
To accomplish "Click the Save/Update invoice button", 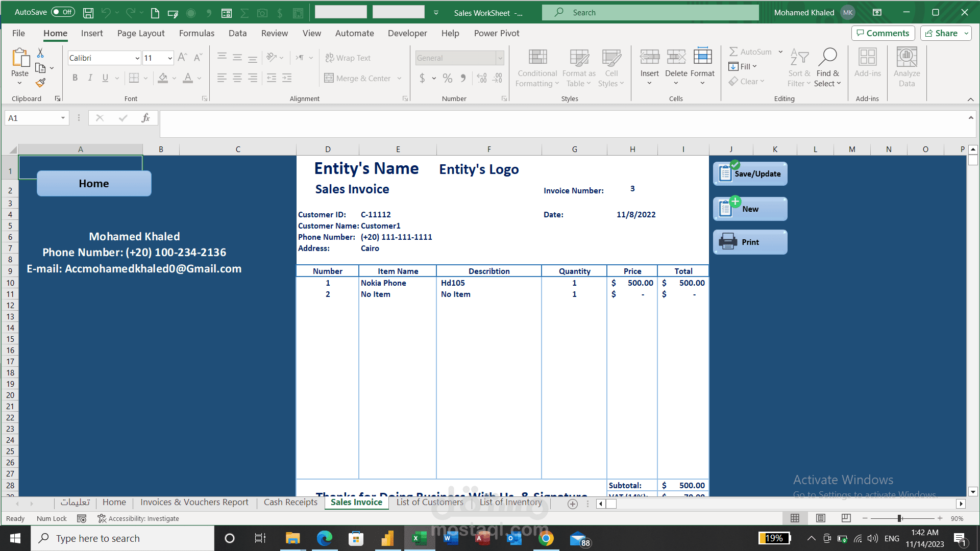I will tap(750, 174).
